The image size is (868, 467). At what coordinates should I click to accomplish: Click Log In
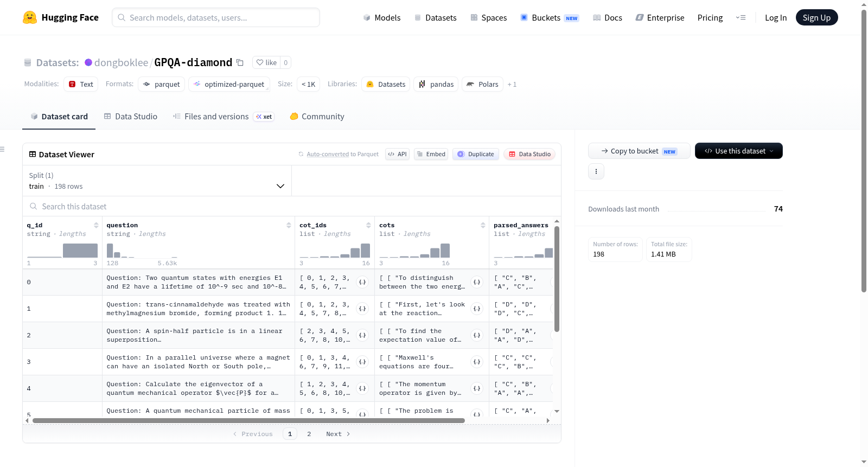[x=776, y=17]
